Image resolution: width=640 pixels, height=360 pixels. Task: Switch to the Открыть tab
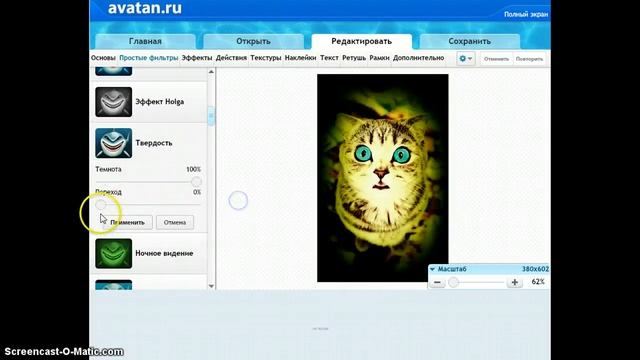tap(253, 41)
